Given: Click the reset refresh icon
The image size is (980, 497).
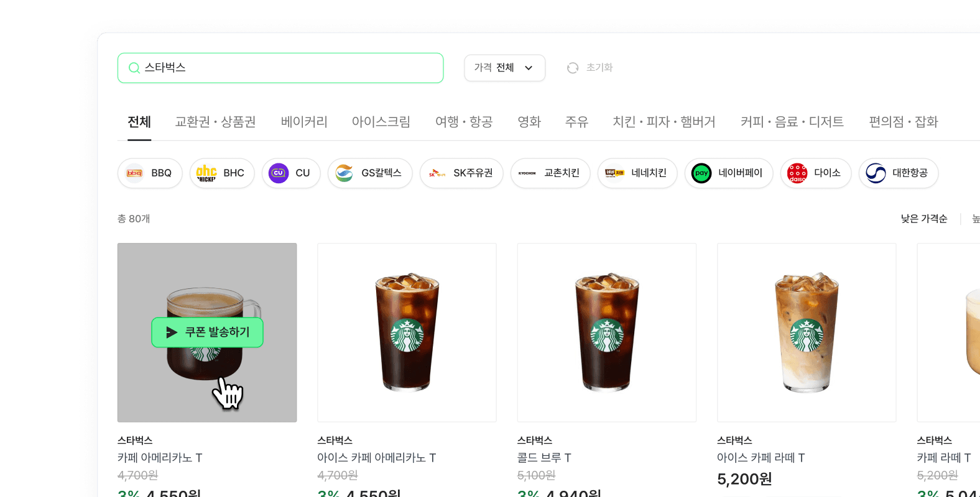Looking at the screenshot, I should pyautogui.click(x=573, y=68).
